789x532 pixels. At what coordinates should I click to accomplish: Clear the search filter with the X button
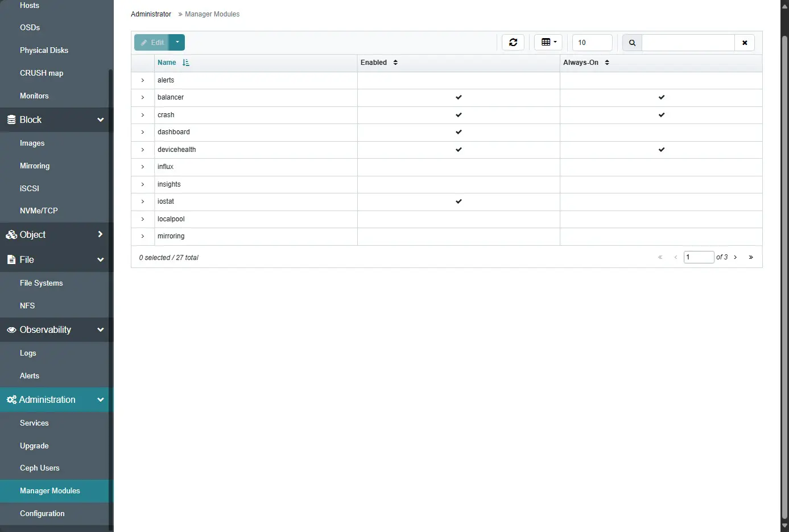[745, 43]
